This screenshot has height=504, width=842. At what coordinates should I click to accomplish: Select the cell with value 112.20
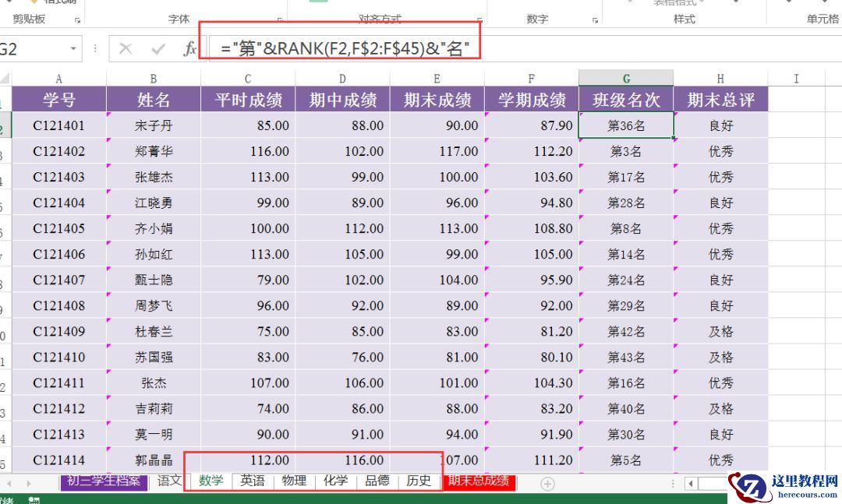[532, 151]
